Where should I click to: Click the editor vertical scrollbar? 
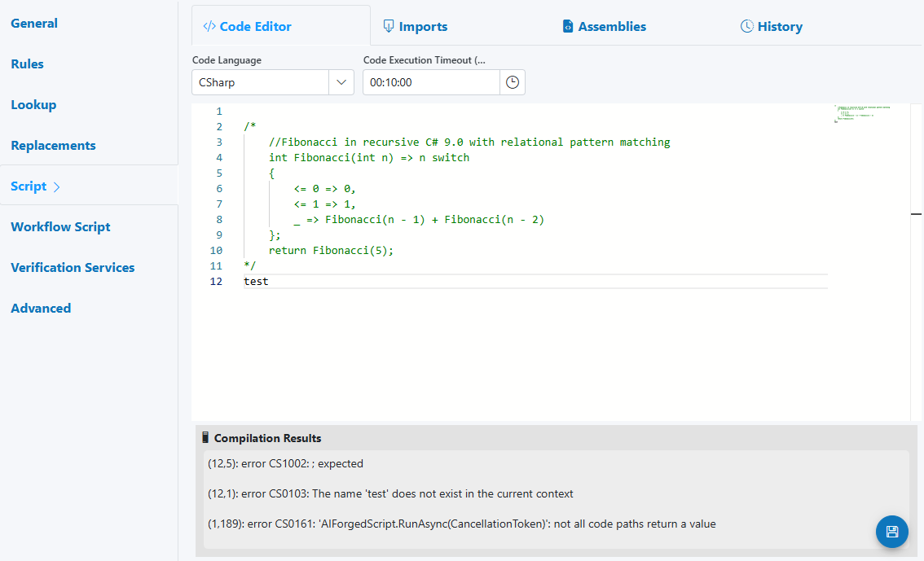pos(916,262)
